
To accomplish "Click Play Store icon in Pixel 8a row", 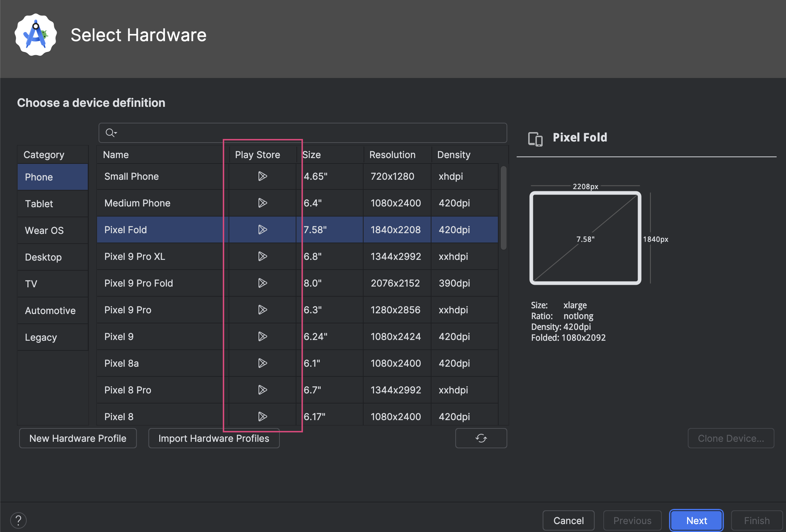I will click(x=262, y=363).
